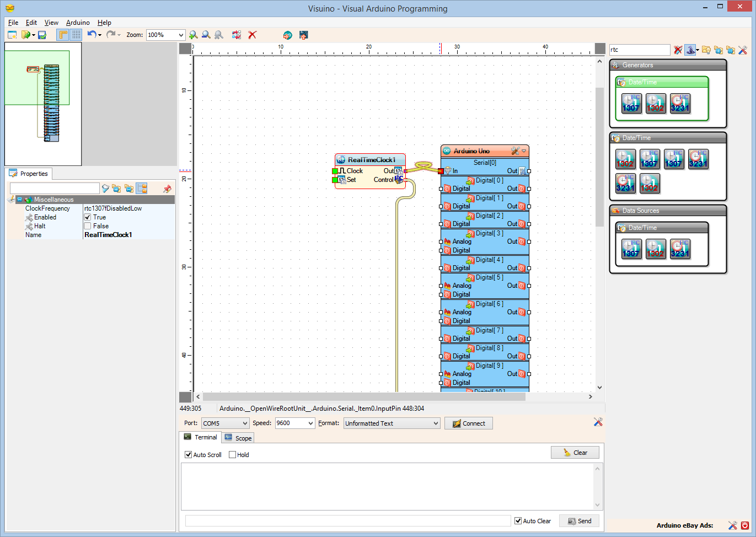Click the Undo arrow icon
This screenshot has width=756, height=537.
click(92, 34)
